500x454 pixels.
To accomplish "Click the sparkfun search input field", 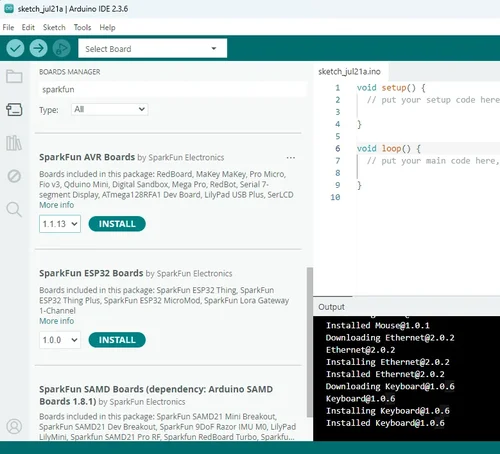I will 173,89.
